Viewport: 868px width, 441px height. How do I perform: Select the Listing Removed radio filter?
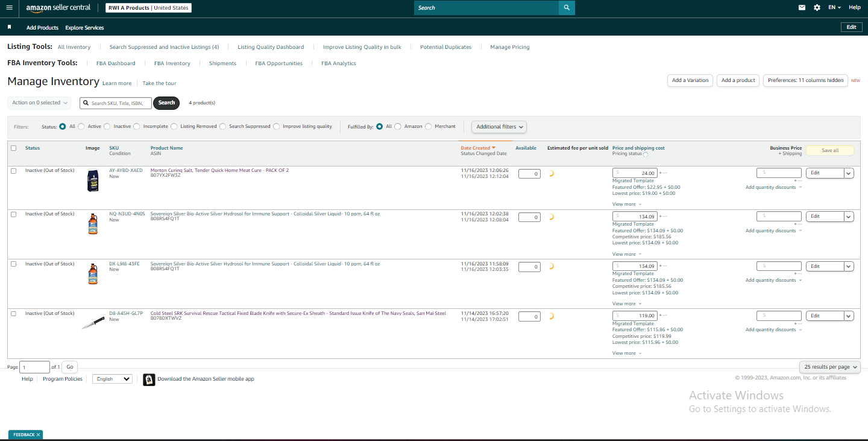(x=174, y=127)
